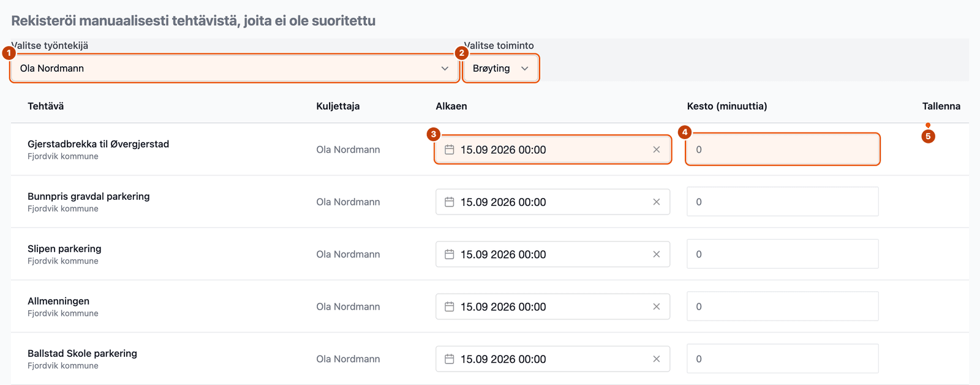Click the date field for Bunnpris gravdal parkering
This screenshot has height=385, width=980.
click(x=552, y=202)
